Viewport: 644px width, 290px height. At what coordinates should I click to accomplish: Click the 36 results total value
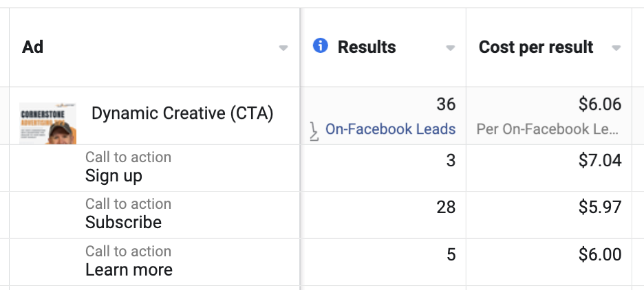(446, 104)
